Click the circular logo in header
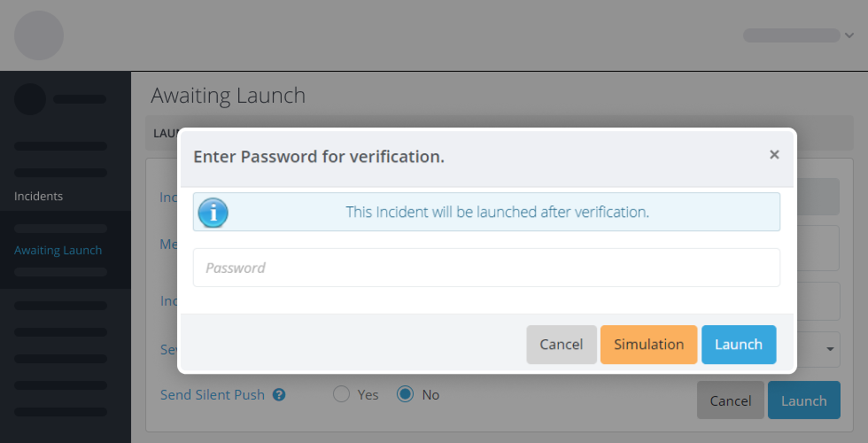The image size is (868, 443). (x=39, y=35)
